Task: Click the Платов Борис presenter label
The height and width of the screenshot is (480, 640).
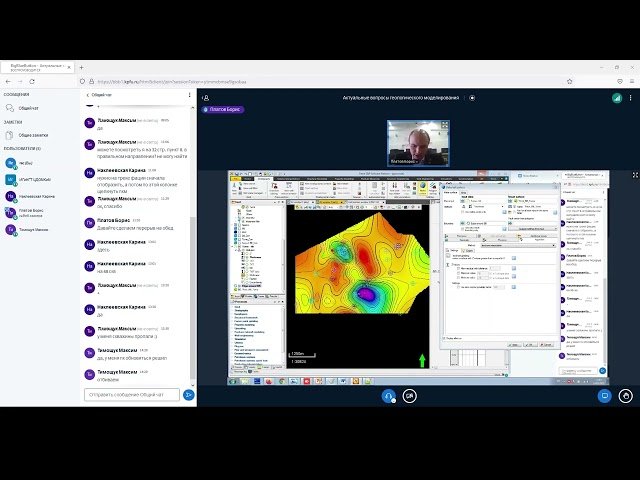Action: [224, 108]
